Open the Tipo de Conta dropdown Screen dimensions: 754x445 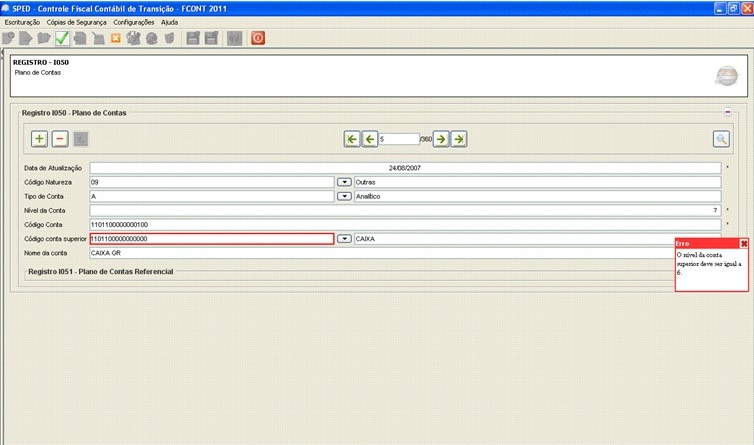click(344, 197)
